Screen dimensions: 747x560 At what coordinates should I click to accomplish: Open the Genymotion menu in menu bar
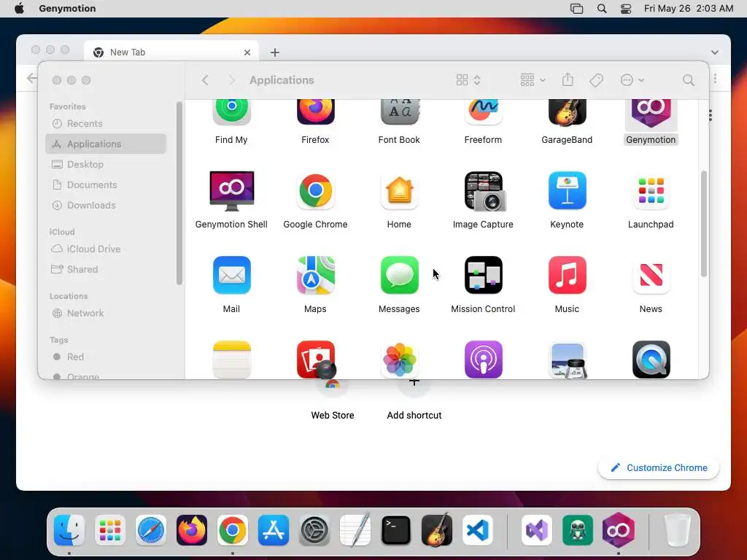pyautogui.click(x=67, y=8)
